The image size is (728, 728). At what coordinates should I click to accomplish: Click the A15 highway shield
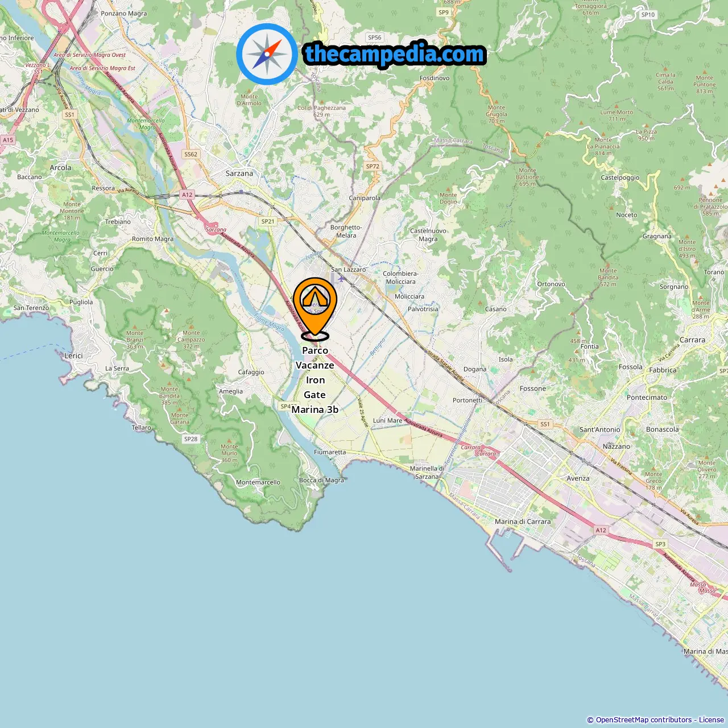(8, 140)
